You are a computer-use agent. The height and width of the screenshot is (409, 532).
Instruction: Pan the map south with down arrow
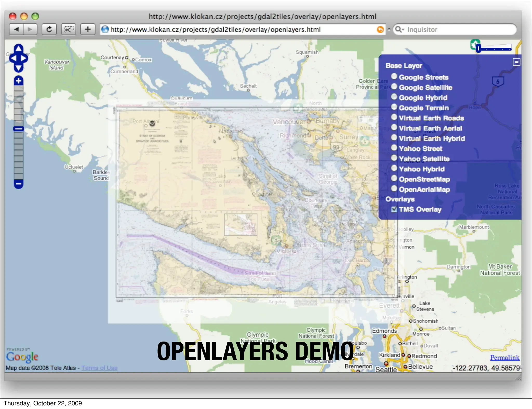tap(18, 68)
